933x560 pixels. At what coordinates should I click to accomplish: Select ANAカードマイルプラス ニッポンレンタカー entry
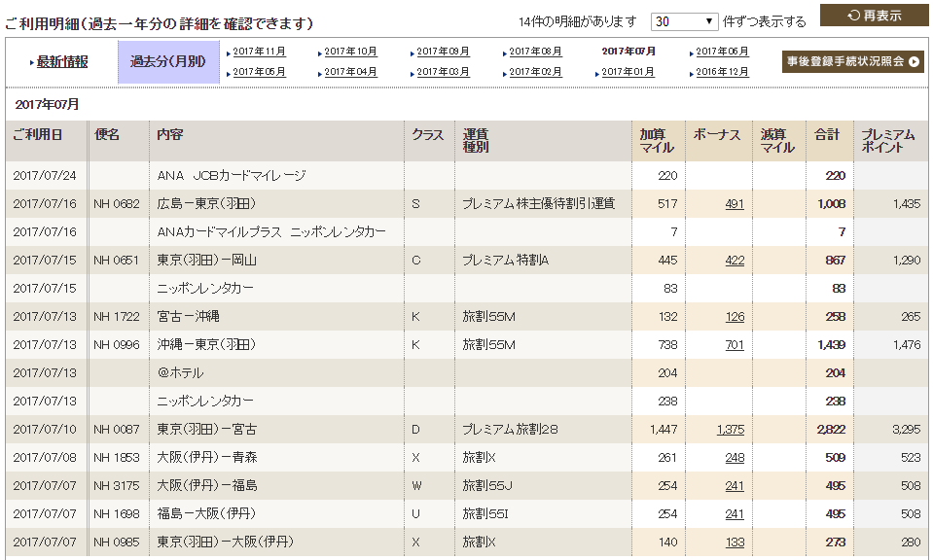[271, 231]
